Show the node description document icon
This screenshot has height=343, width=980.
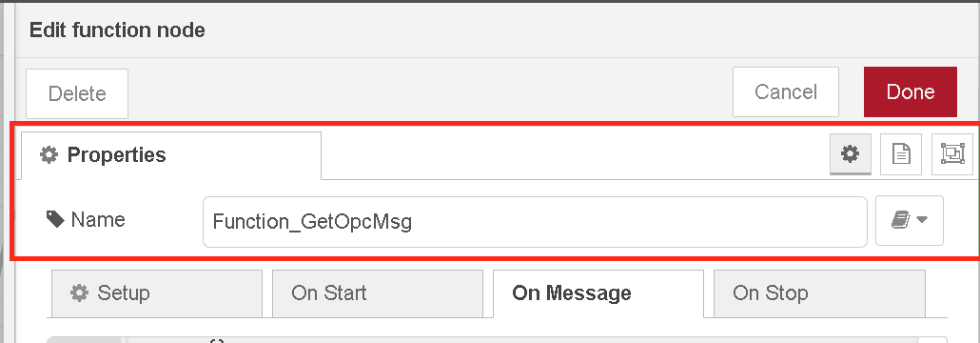(901, 154)
